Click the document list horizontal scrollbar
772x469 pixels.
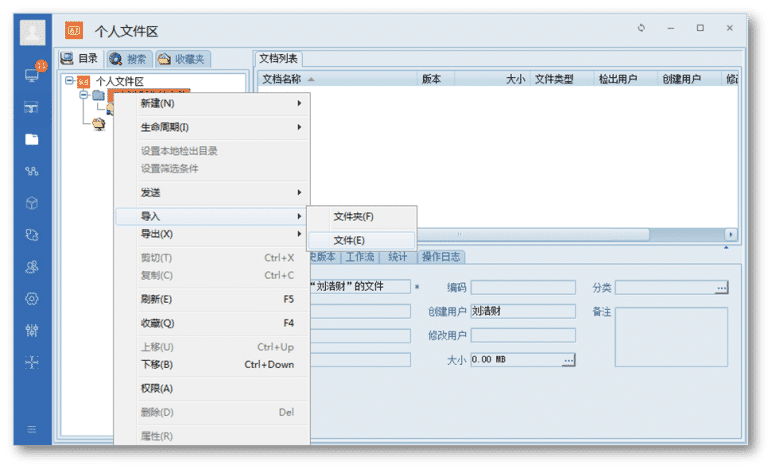click(533, 234)
